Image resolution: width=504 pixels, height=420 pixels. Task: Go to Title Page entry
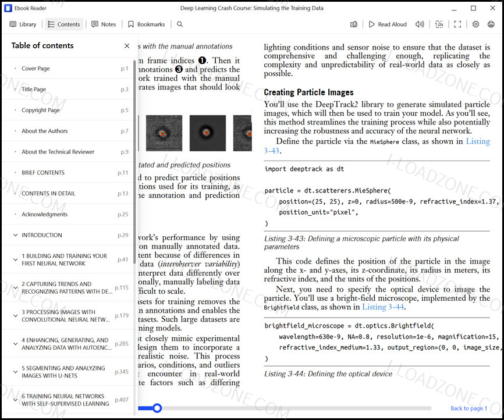pos(68,90)
